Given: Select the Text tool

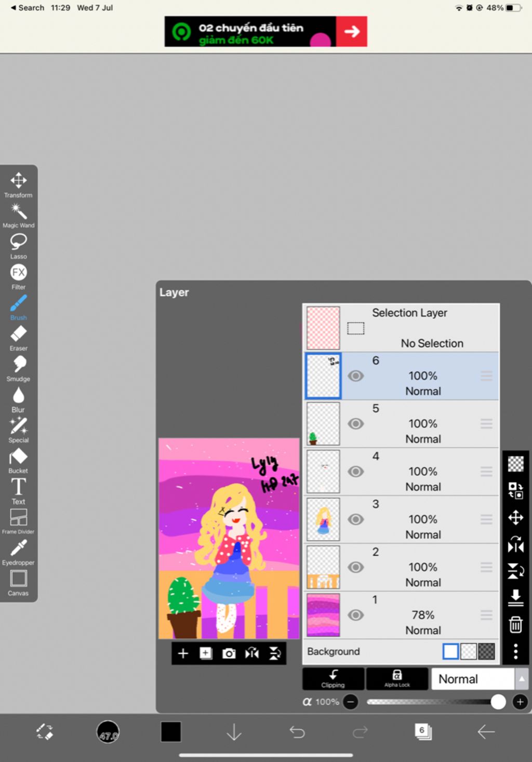Looking at the screenshot, I should pos(19,491).
